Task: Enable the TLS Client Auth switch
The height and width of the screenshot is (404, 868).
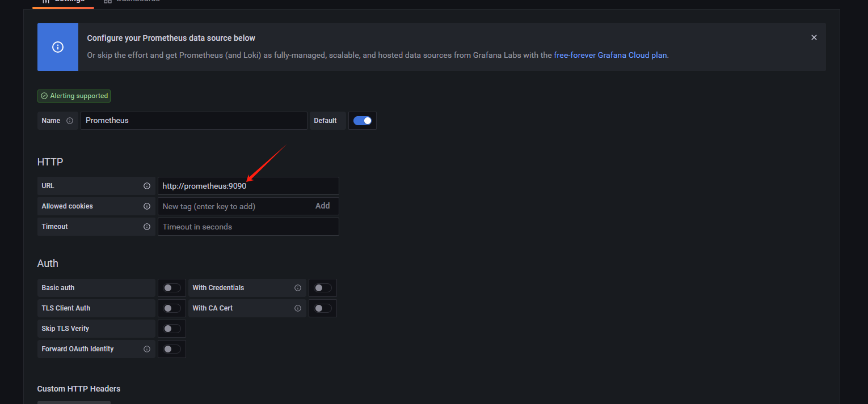Action: click(172, 308)
